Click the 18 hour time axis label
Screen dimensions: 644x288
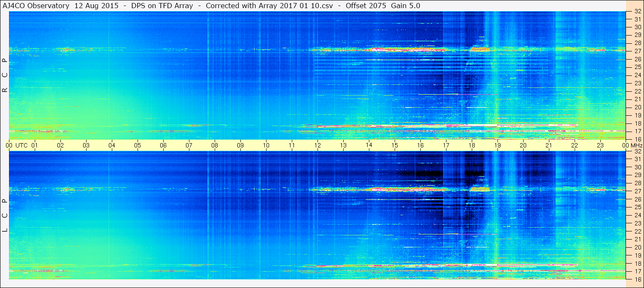click(472, 145)
